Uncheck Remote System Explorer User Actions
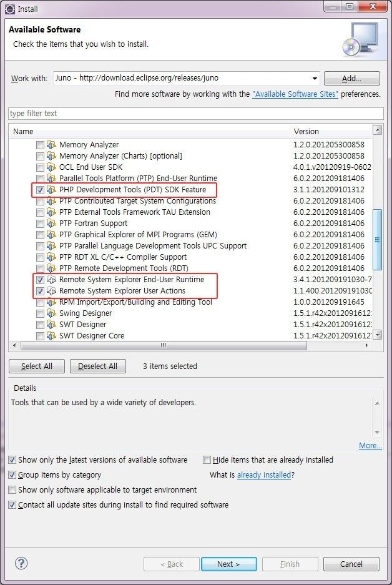This screenshot has height=585, width=392. point(41,291)
